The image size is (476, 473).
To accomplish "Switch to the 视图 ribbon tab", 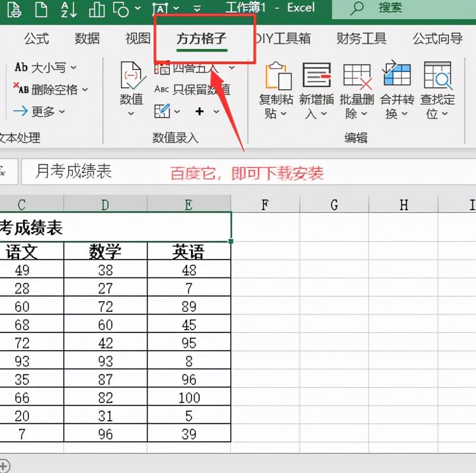I will tap(138, 38).
